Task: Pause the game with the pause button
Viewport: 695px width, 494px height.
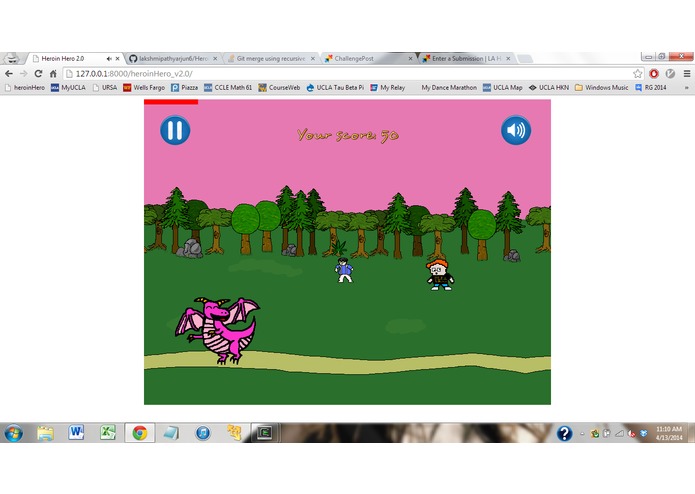Action: pos(175,130)
